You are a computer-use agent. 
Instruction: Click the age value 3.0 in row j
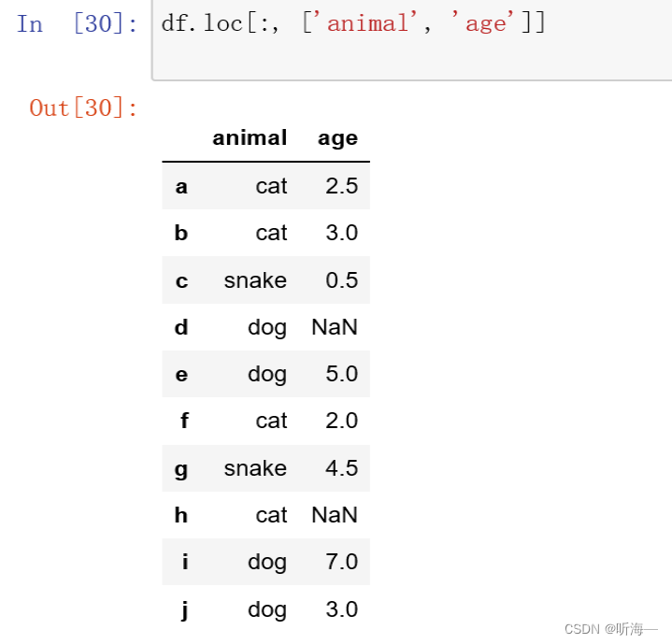click(341, 609)
